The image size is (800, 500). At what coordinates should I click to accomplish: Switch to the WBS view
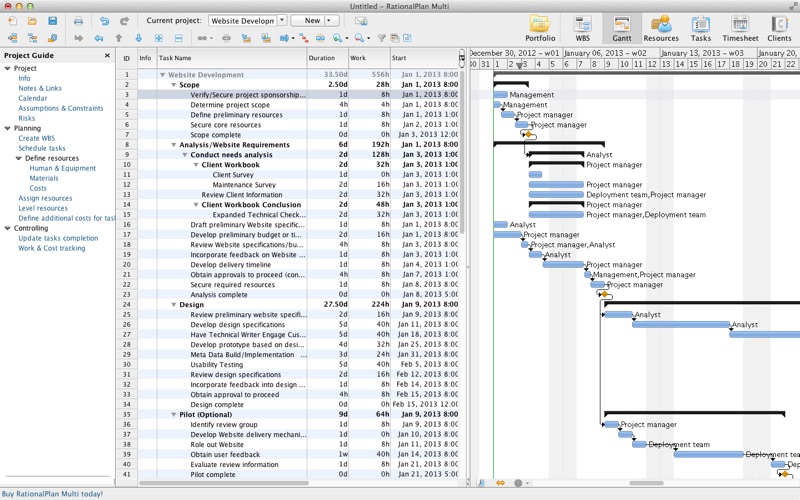point(582,27)
